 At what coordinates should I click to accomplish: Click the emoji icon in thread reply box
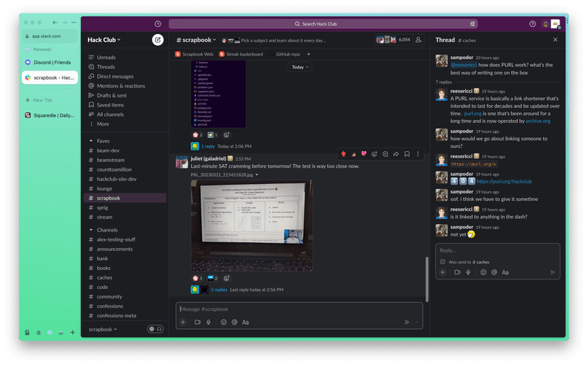click(x=484, y=272)
